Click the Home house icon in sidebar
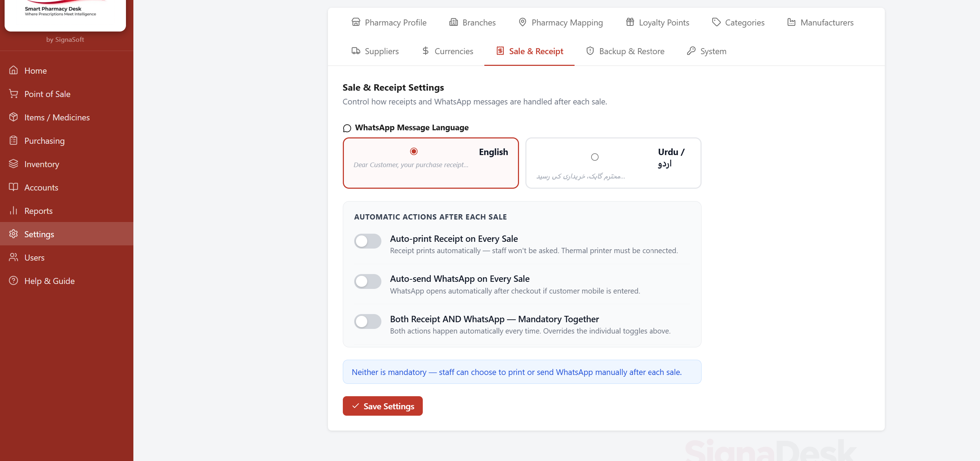 [14, 70]
